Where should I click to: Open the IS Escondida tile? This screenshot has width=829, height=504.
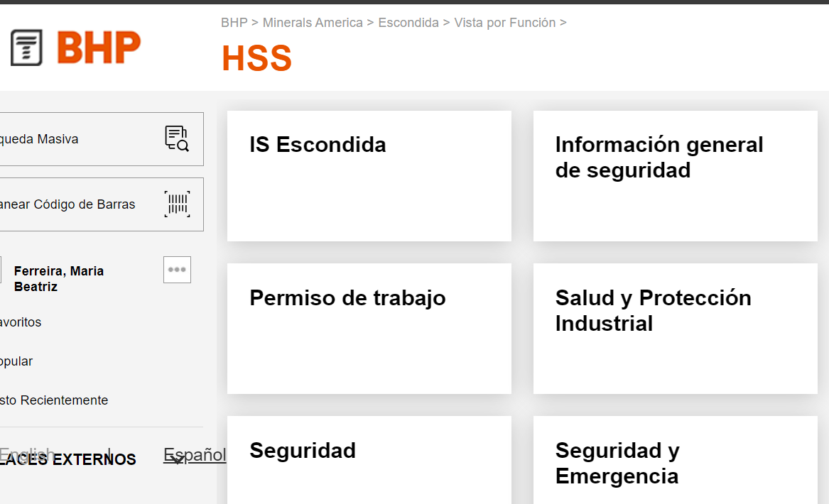click(369, 175)
